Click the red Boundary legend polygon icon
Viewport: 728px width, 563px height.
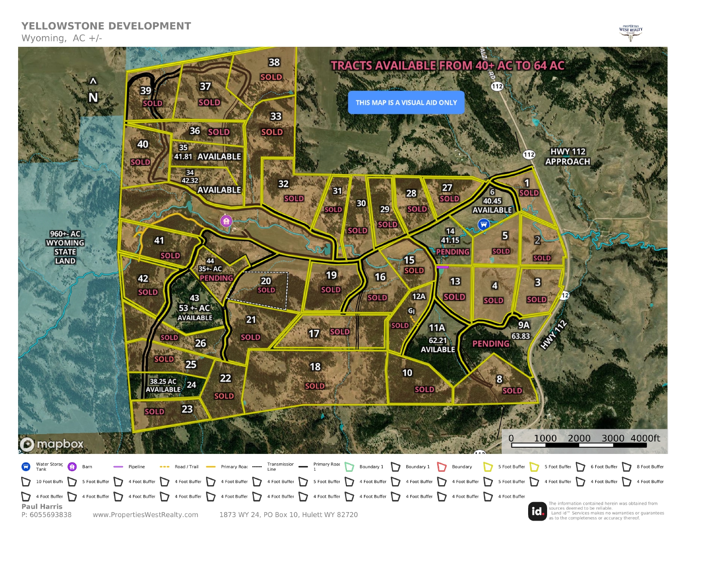442,467
